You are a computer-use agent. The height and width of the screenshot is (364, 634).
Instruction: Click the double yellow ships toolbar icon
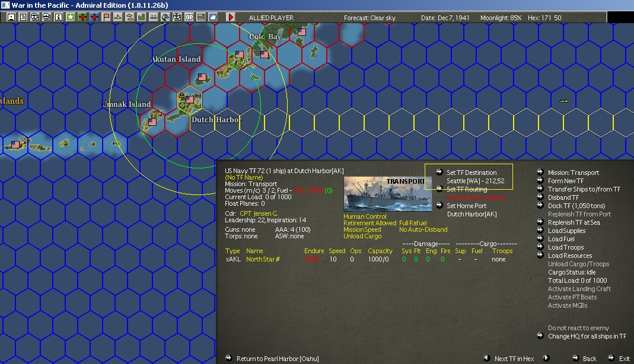pyautogui.click(x=130, y=17)
